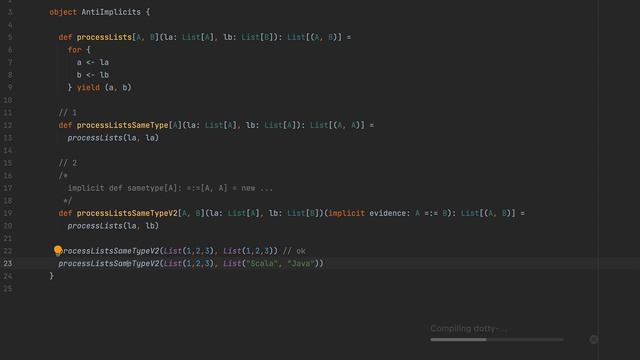Click the '// ok' comment on line 22
The image size is (640, 360).
(x=294, y=251)
